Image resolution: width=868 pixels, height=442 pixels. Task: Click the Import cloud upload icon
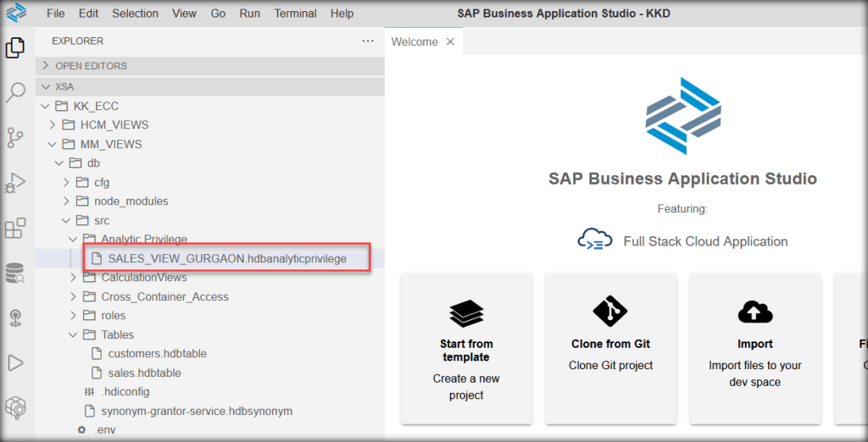tap(754, 312)
